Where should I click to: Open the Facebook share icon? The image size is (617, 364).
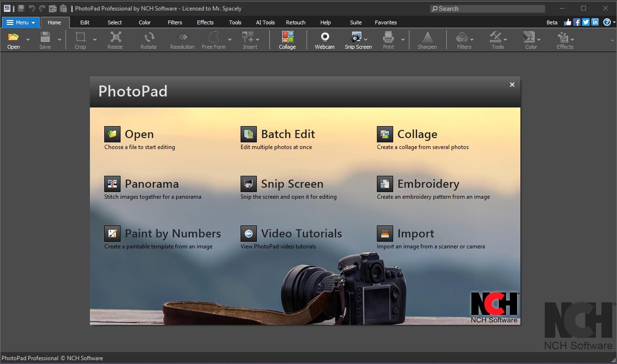pos(577,22)
